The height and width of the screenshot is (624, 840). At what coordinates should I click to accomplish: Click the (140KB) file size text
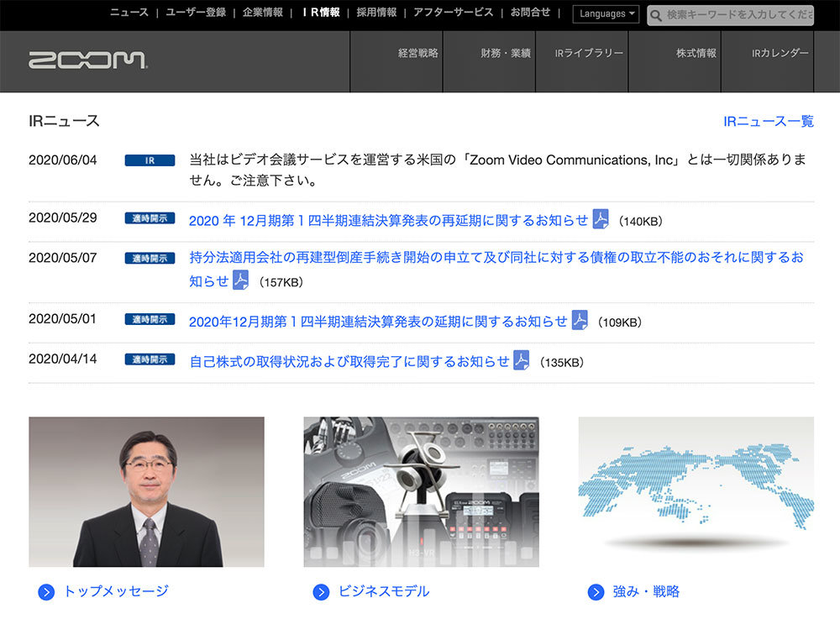click(x=640, y=221)
